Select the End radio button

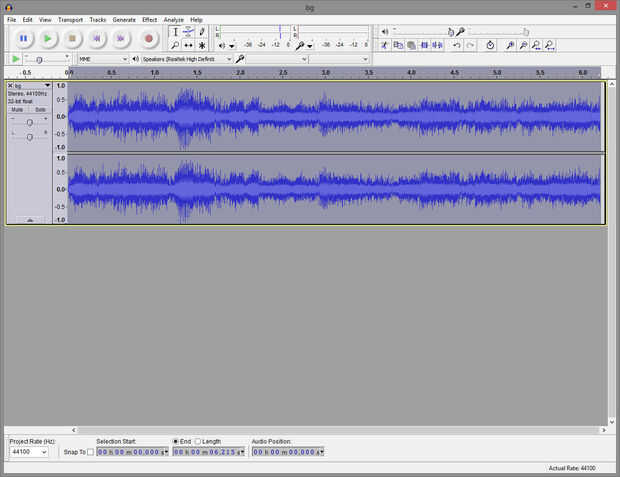pyautogui.click(x=176, y=441)
